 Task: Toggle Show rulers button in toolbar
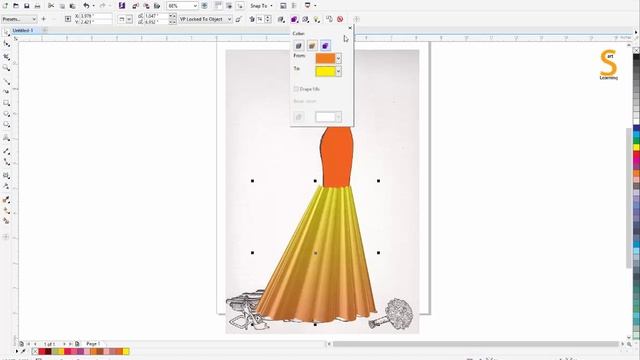pos(218,6)
